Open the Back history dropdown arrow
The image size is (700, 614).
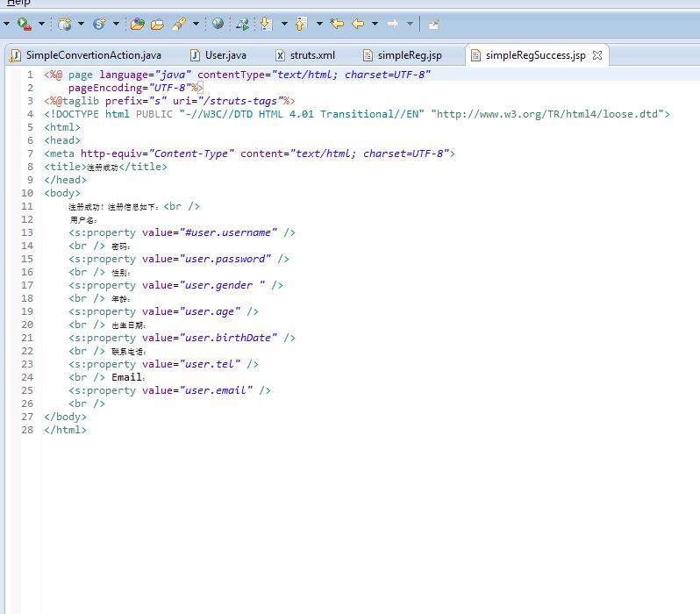pos(375,24)
